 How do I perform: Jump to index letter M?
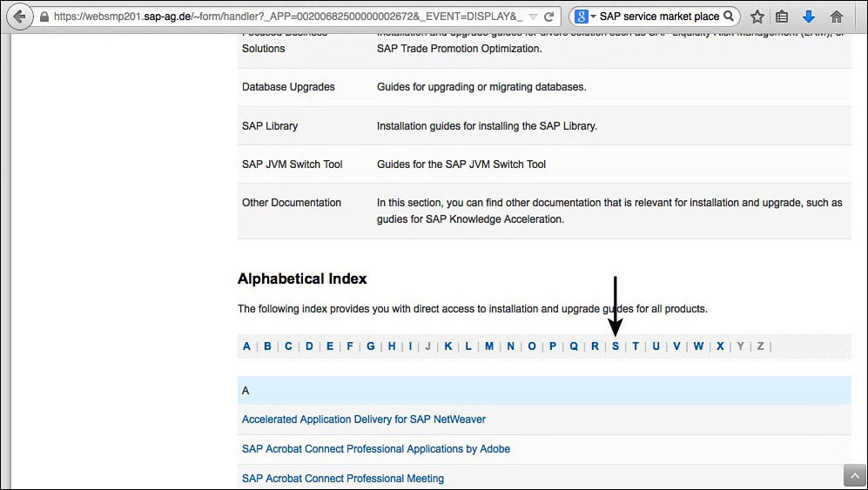(489, 346)
